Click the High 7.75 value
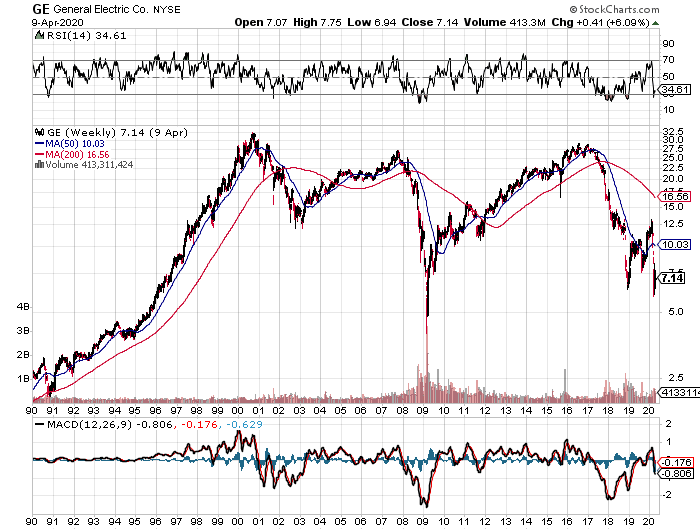Image resolution: width=700 pixels, height=530 pixels. [x=317, y=22]
